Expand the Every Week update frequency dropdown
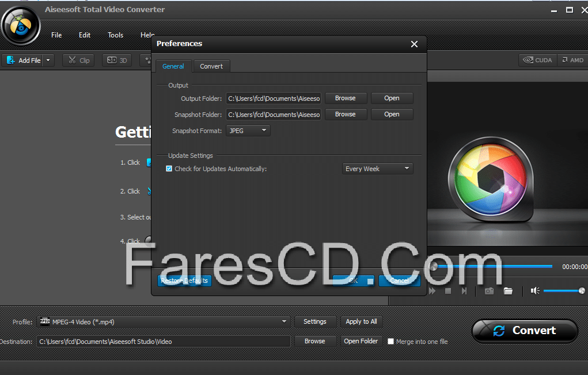The width and height of the screenshot is (588, 375). click(x=377, y=169)
